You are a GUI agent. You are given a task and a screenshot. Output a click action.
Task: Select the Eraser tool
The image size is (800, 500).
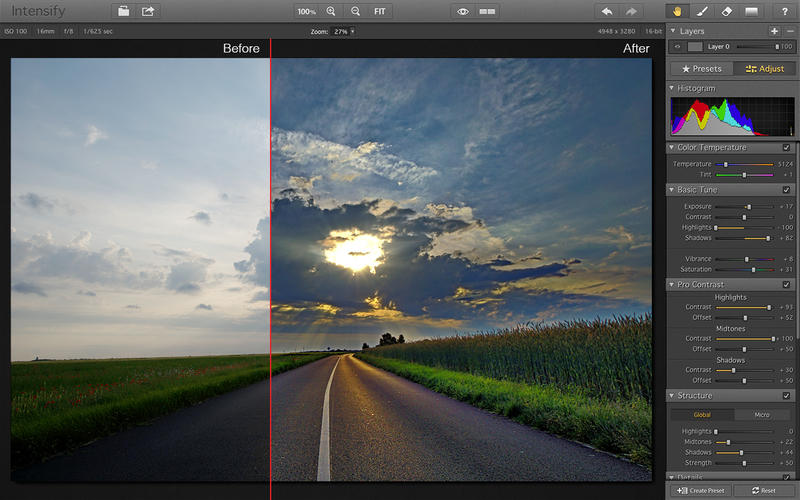click(x=727, y=11)
